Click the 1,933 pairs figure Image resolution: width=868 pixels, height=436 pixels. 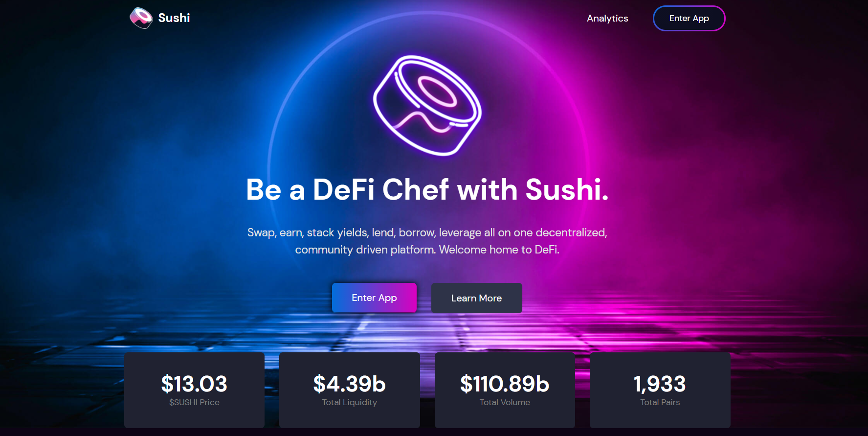[x=660, y=384]
